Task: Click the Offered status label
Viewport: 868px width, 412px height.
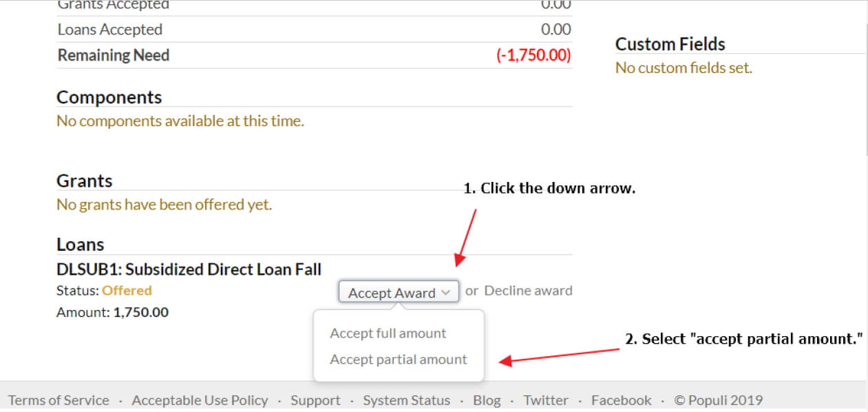Action: [127, 290]
